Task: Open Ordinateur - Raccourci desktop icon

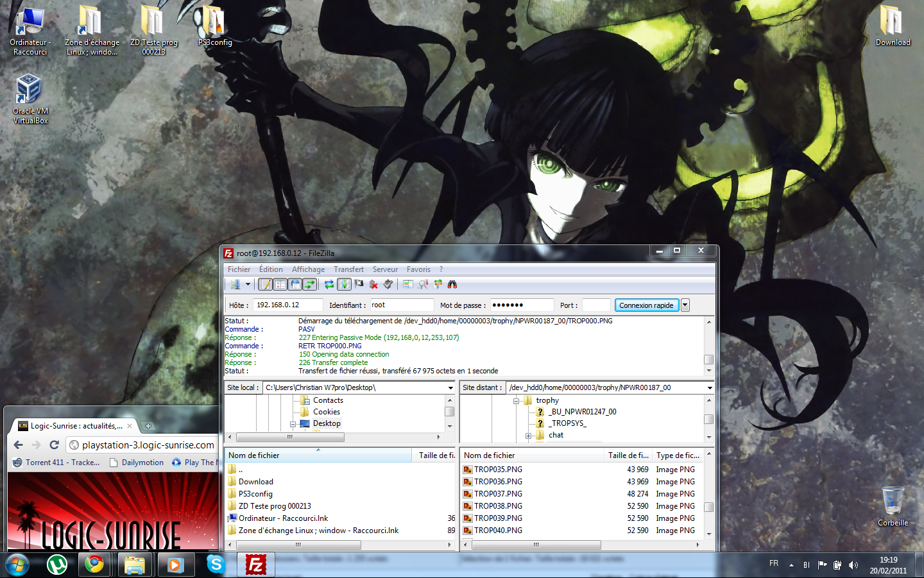Action: (30, 31)
